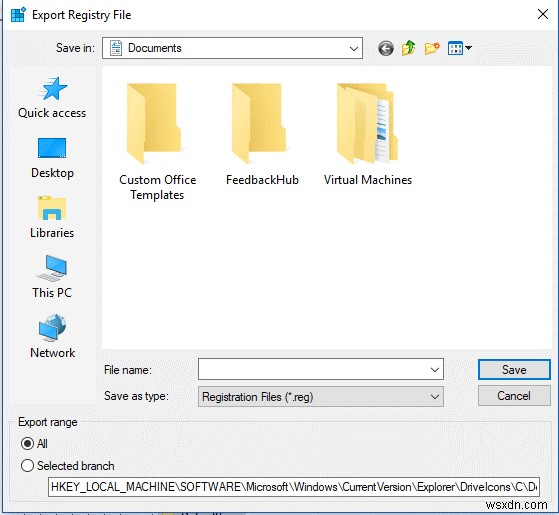Choose the Selected branch radio button
Image resolution: width=559 pixels, height=515 pixels.
pyautogui.click(x=27, y=466)
